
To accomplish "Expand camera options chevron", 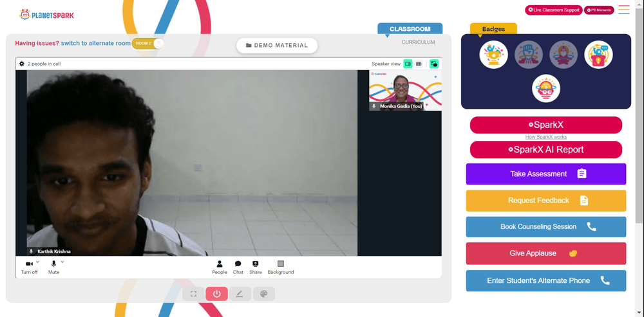I will pos(37,262).
